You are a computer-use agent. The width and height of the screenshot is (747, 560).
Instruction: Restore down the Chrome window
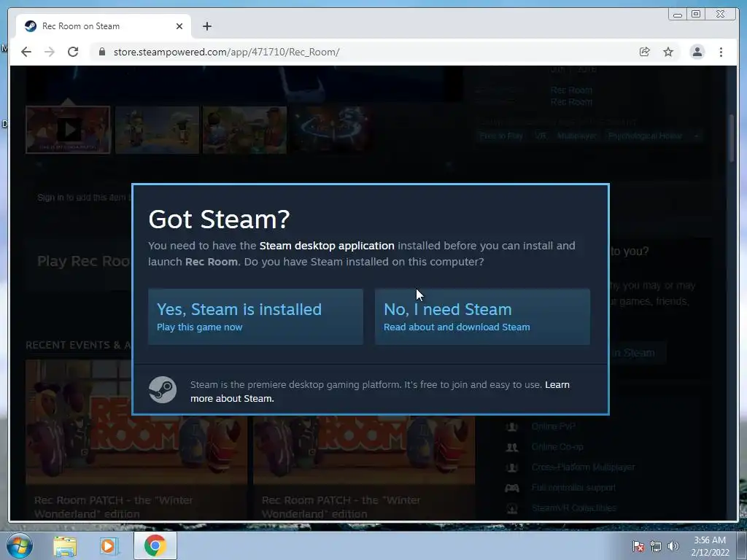point(696,15)
